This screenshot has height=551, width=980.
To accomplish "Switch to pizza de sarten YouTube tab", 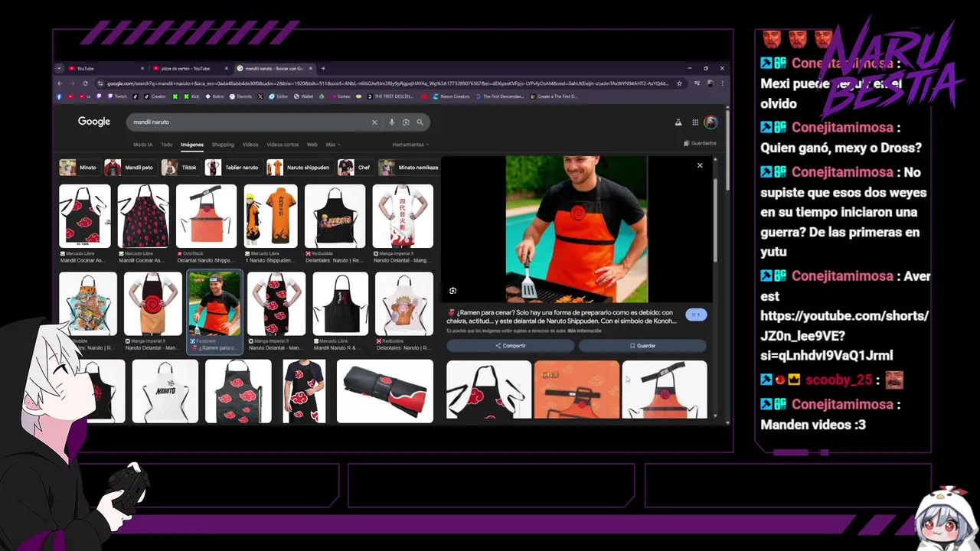I will (x=190, y=68).
